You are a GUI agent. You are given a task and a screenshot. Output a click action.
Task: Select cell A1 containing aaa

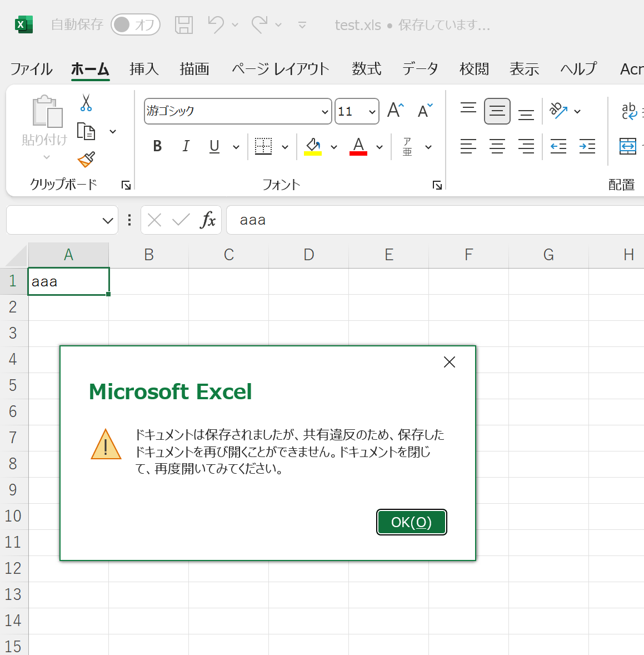click(x=69, y=281)
